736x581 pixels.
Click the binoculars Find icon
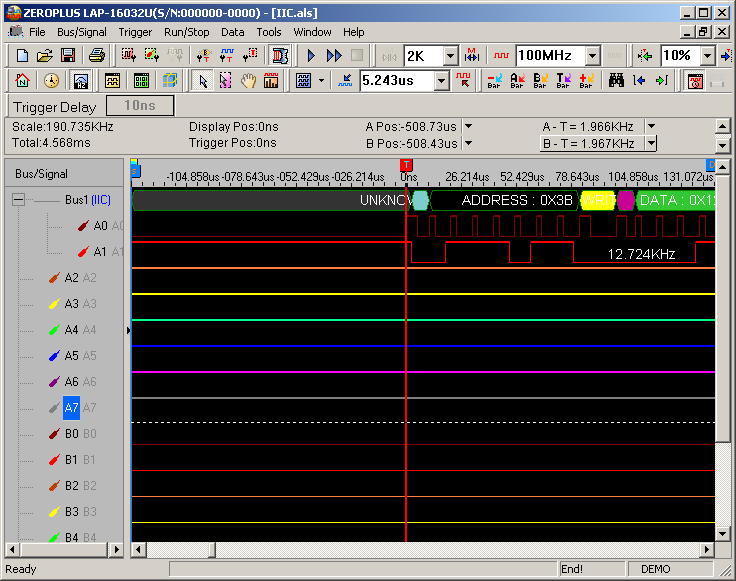pos(616,81)
